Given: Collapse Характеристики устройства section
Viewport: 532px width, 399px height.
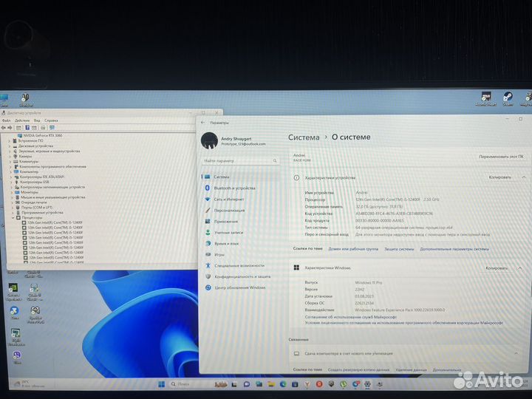Looking at the screenshot, I should [x=524, y=177].
